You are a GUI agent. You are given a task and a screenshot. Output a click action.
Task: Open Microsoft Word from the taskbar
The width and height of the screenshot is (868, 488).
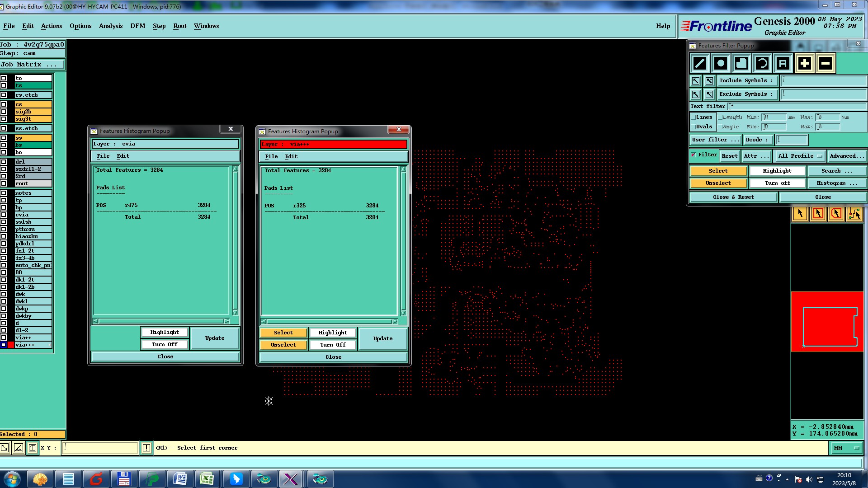coord(180,479)
